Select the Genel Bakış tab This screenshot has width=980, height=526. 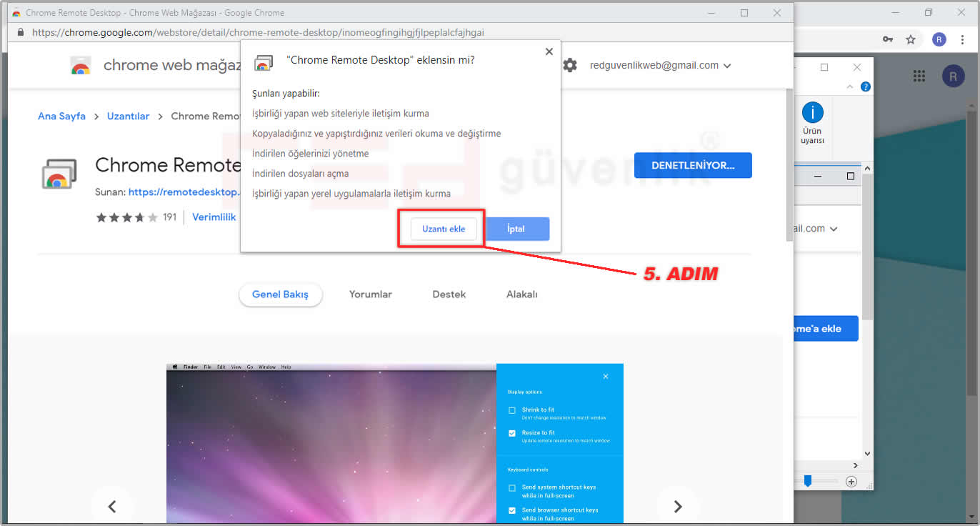281,294
